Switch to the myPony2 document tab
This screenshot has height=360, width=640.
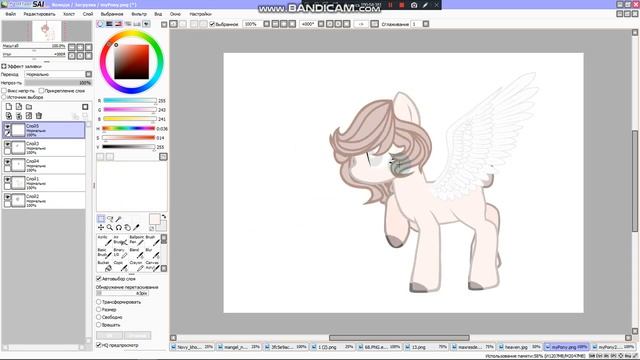point(613,347)
